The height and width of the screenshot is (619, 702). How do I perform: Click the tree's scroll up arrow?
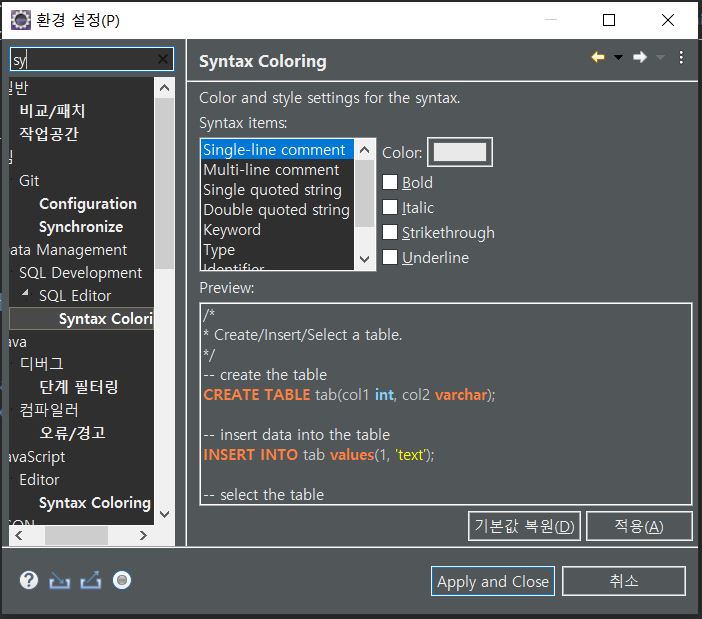coord(164,88)
